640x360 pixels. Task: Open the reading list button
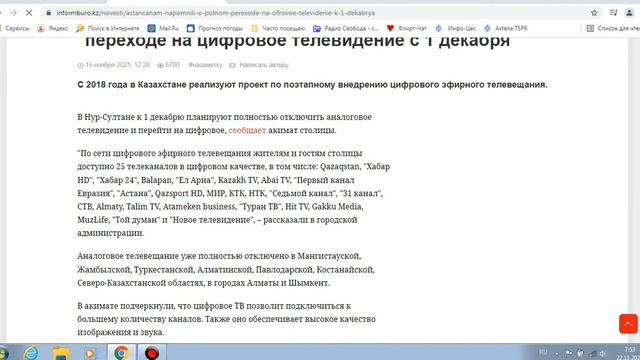(613, 28)
